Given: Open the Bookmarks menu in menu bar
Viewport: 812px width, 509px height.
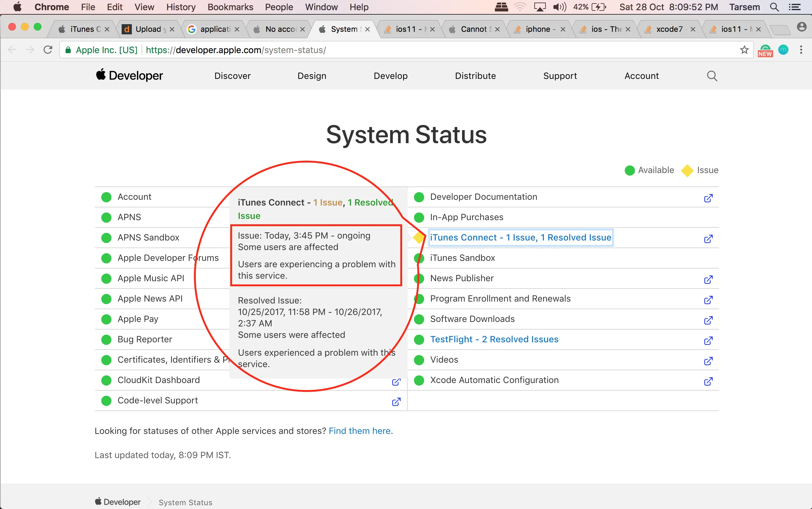Looking at the screenshot, I should point(230,7).
